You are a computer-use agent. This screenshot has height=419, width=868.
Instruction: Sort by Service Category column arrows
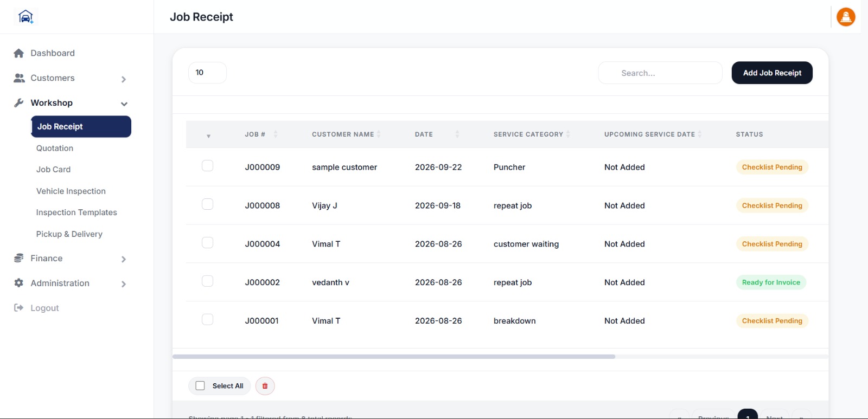pos(568,134)
